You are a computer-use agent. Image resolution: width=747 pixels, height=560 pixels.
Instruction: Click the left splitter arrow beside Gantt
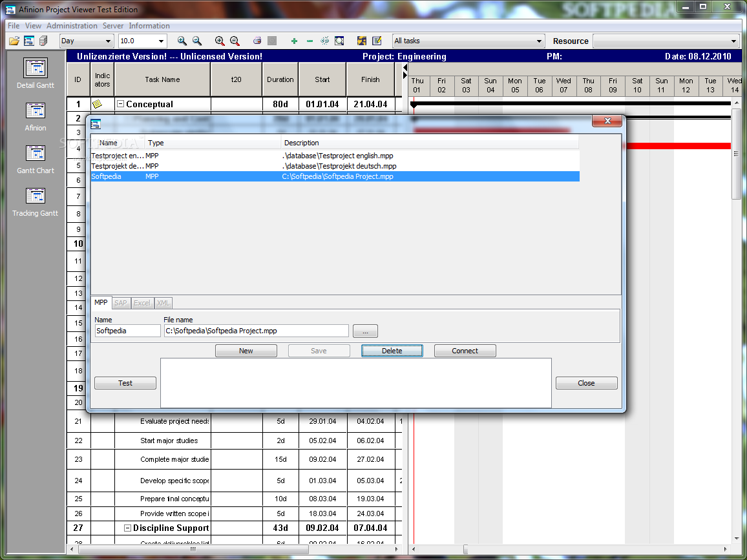click(x=405, y=68)
